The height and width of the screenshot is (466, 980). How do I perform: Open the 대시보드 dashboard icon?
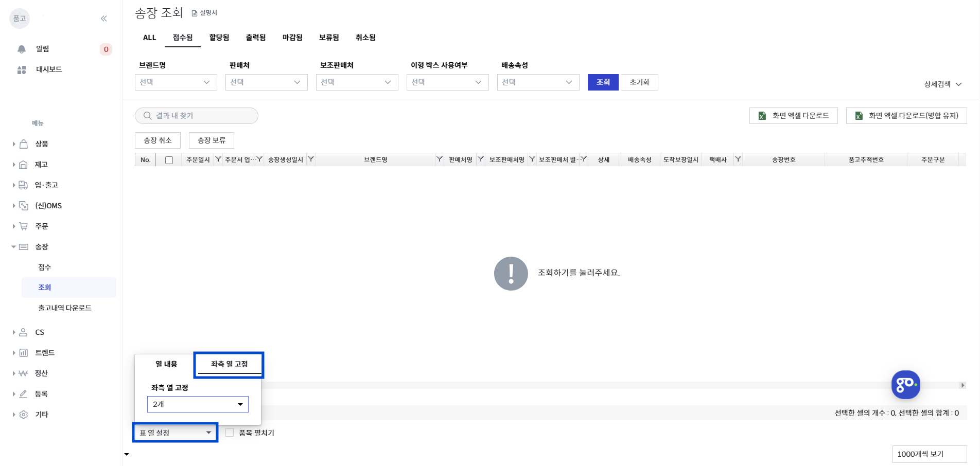(x=22, y=69)
